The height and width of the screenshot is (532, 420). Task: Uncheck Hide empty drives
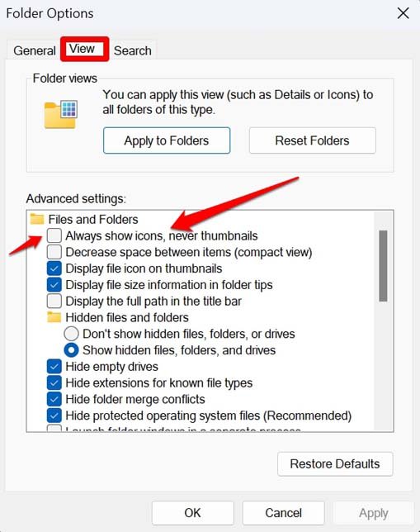[x=54, y=367]
